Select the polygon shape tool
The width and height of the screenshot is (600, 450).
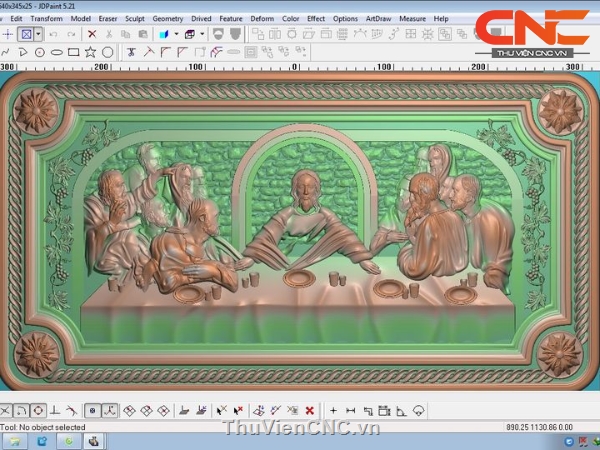(x=108, y=52)
